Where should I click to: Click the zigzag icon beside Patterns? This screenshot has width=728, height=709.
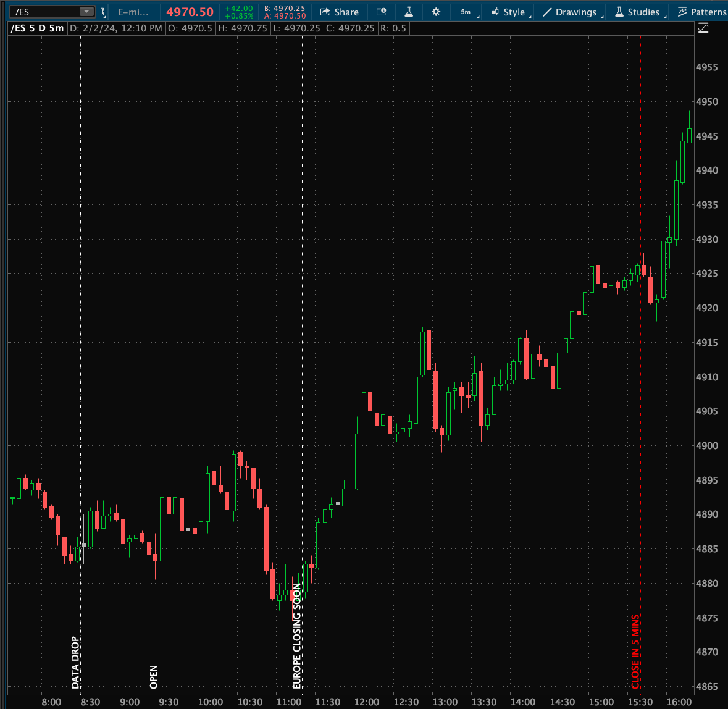point(682,12)
